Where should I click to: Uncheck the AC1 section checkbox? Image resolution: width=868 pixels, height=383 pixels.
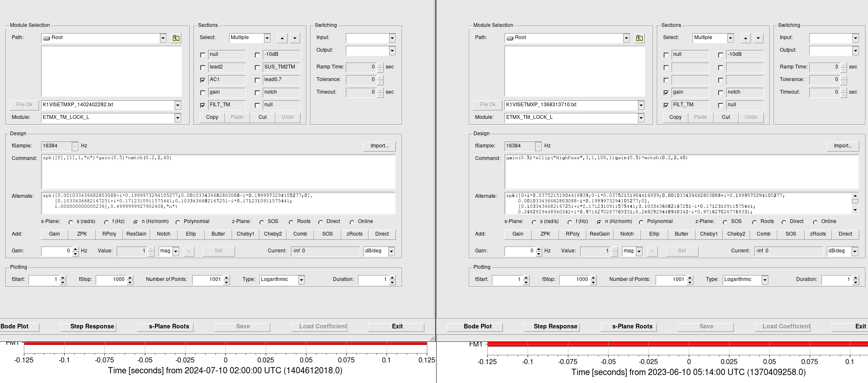(203, 80)
